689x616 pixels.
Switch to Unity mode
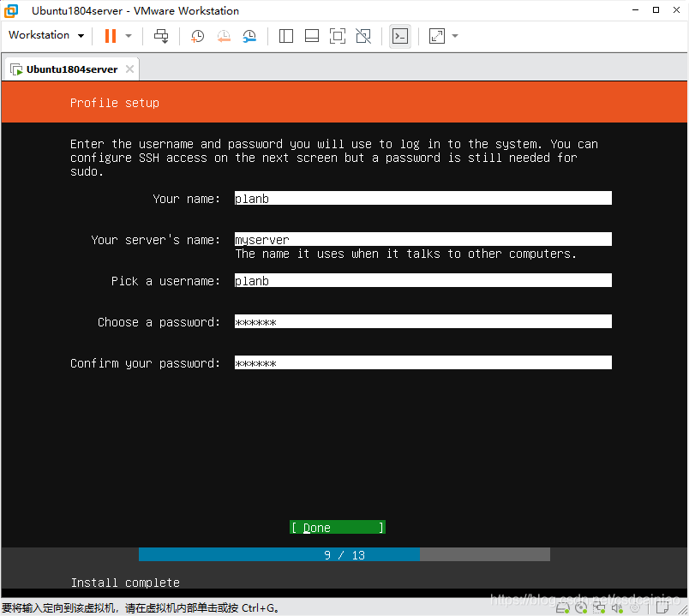pyautogui.click(x=363, y=36)
